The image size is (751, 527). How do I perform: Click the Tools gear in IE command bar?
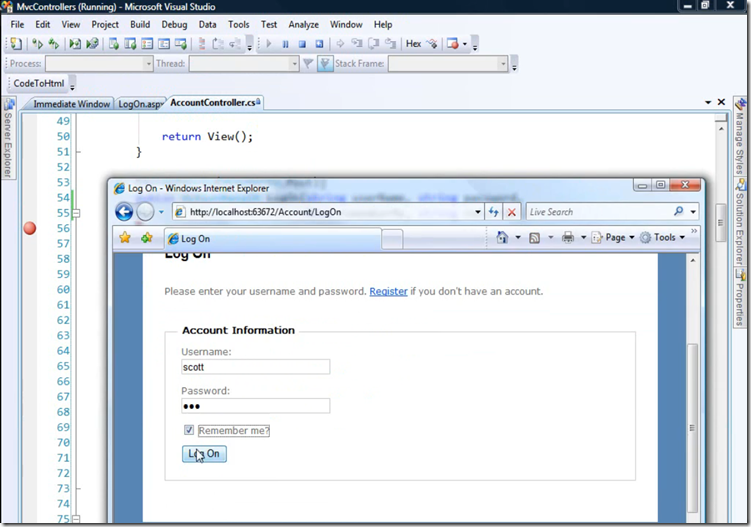pos(646,237)
